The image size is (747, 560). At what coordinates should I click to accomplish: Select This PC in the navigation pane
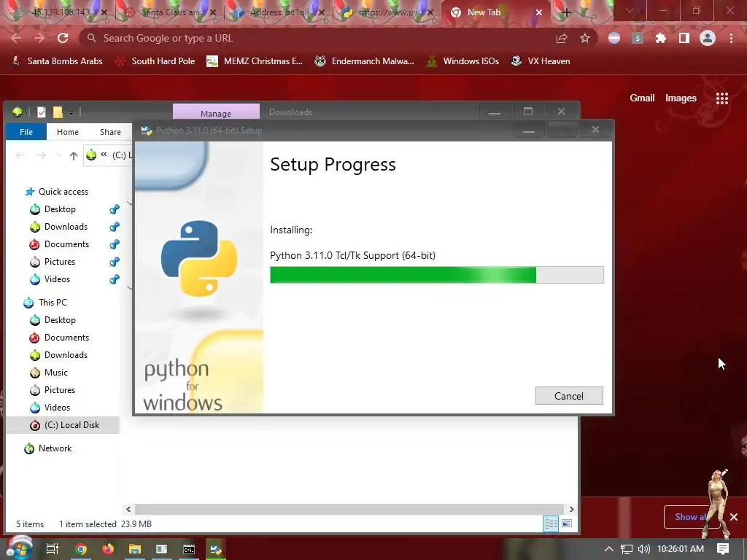coord(53,303)
